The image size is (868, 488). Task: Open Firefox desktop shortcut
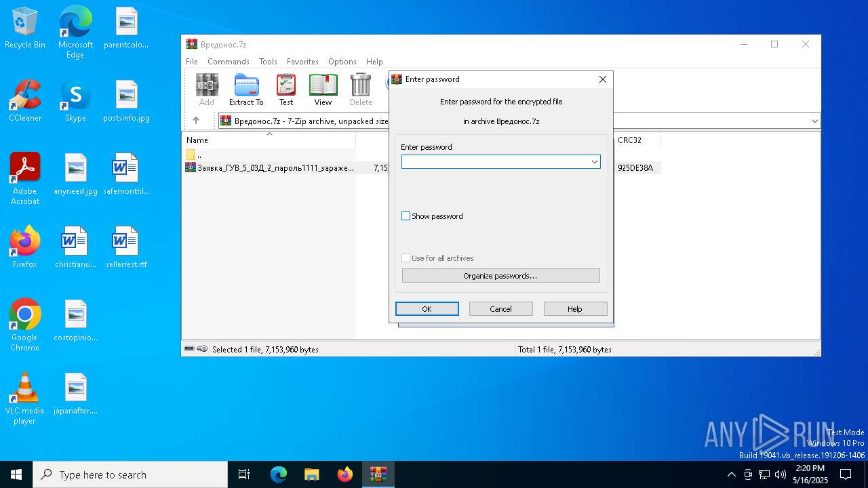coord(25,247)
